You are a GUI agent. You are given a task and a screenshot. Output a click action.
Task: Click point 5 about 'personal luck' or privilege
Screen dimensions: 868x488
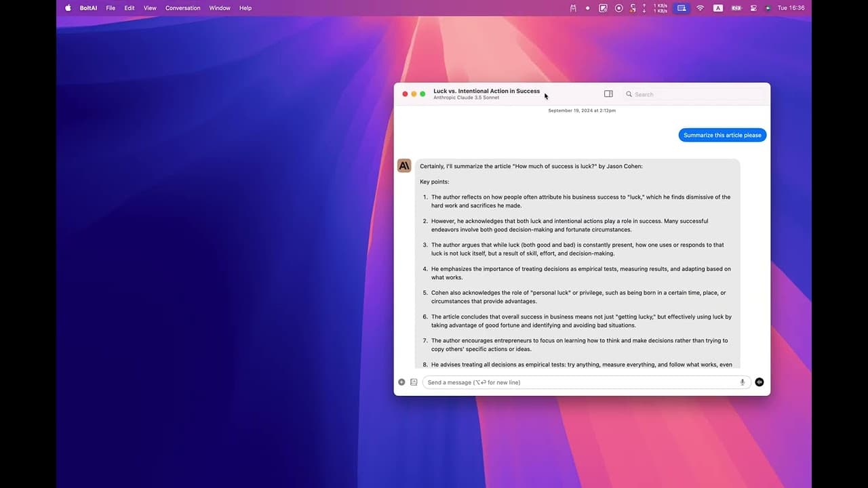(x=578, y=297)
